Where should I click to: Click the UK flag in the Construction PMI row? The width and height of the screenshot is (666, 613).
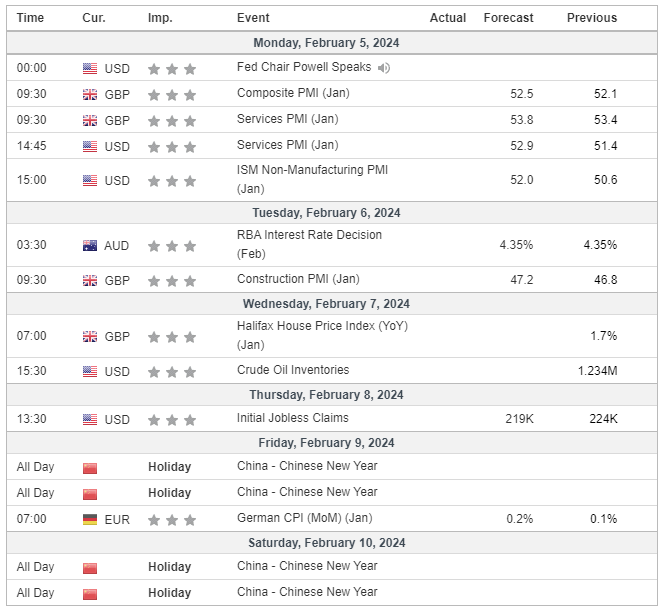(x=90, y=281)
